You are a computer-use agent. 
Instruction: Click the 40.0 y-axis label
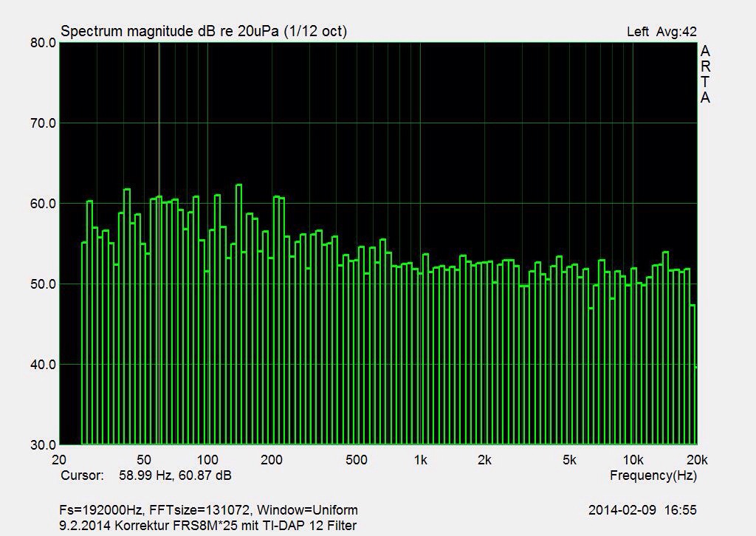(x=44, y=365)
